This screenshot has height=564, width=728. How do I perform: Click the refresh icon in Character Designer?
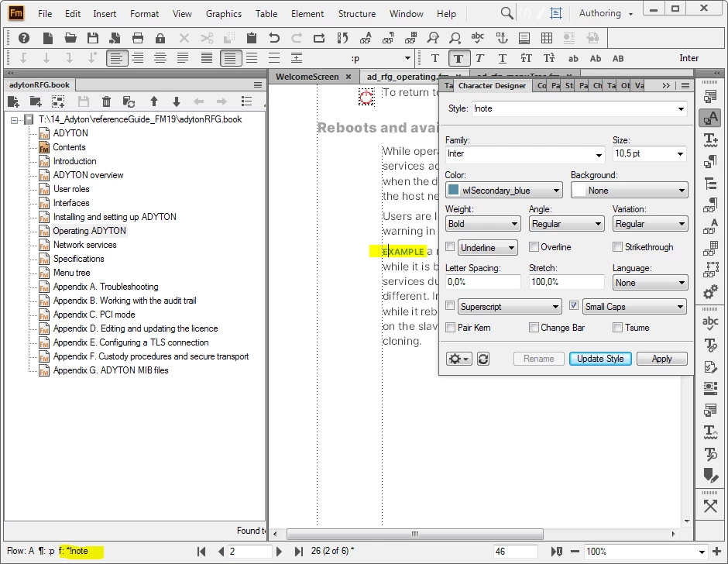click(483, 359)
